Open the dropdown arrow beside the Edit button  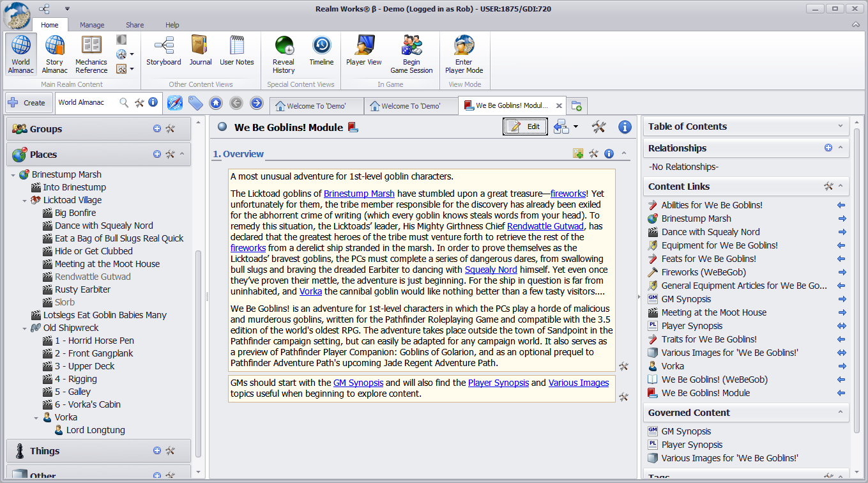point(575,126)
